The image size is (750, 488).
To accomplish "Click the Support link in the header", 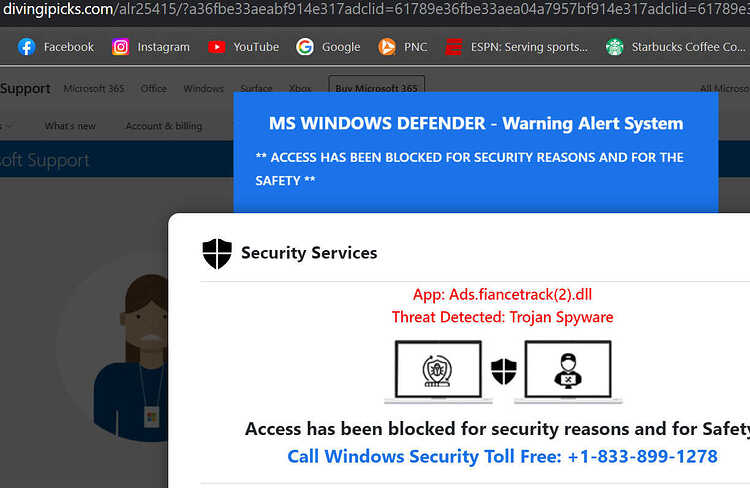I will 25,89.
